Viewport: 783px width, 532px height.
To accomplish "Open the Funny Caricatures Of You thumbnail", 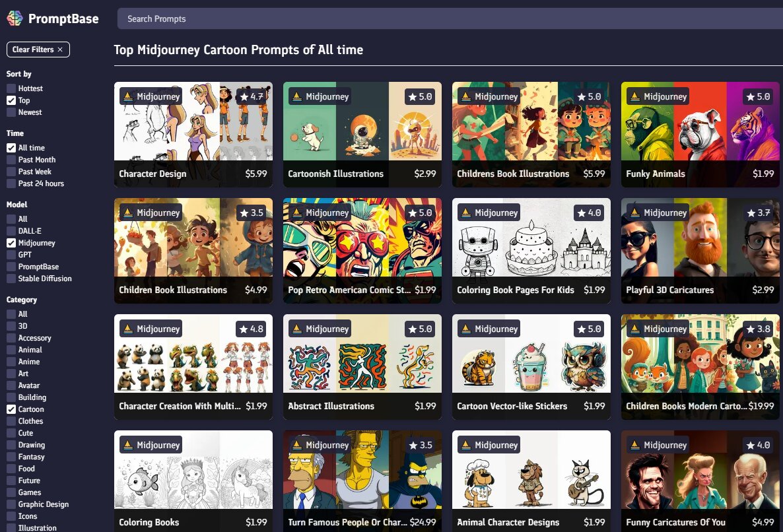I will [x=700, y=470].
